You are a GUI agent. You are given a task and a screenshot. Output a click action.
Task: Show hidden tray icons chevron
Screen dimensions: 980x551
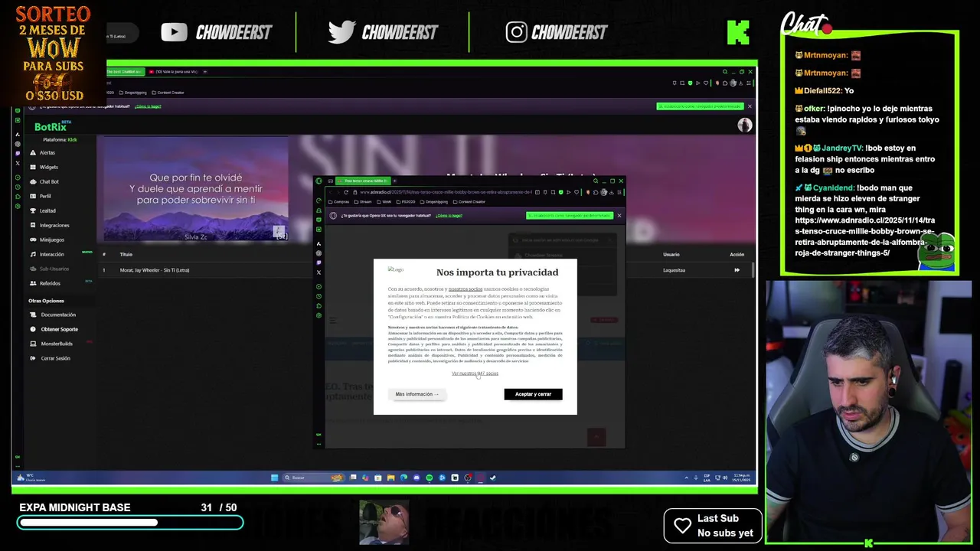(686, 478)
